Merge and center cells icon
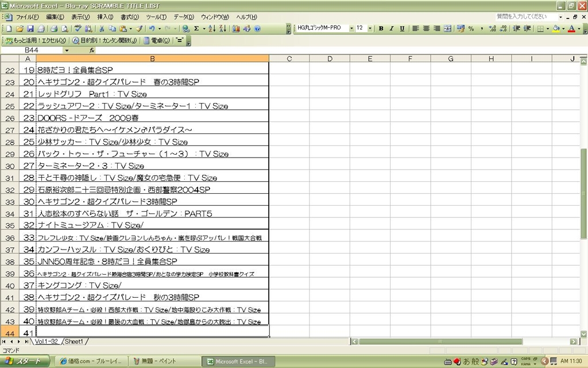Screen dimensions: 588x368 [447, 29]
